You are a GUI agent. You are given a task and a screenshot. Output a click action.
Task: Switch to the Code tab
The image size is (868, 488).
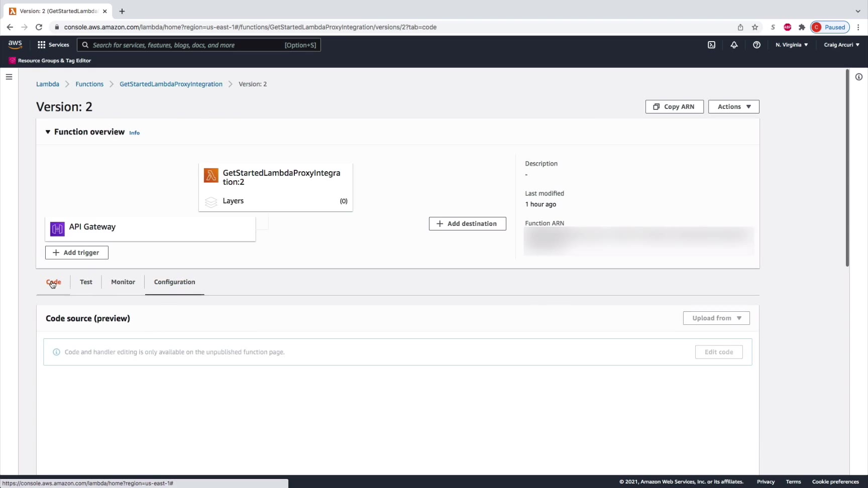click(x=53, y=282)
